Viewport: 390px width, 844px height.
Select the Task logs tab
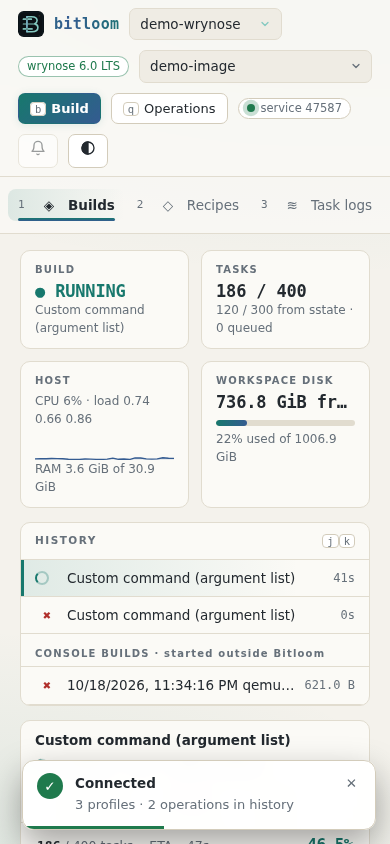(316, 205)
